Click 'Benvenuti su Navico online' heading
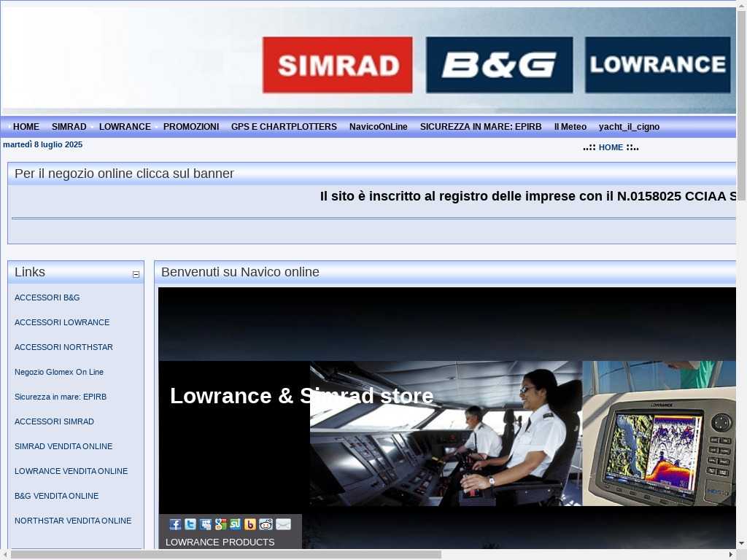This screenshot has height=560, width=747. point(240,272)
